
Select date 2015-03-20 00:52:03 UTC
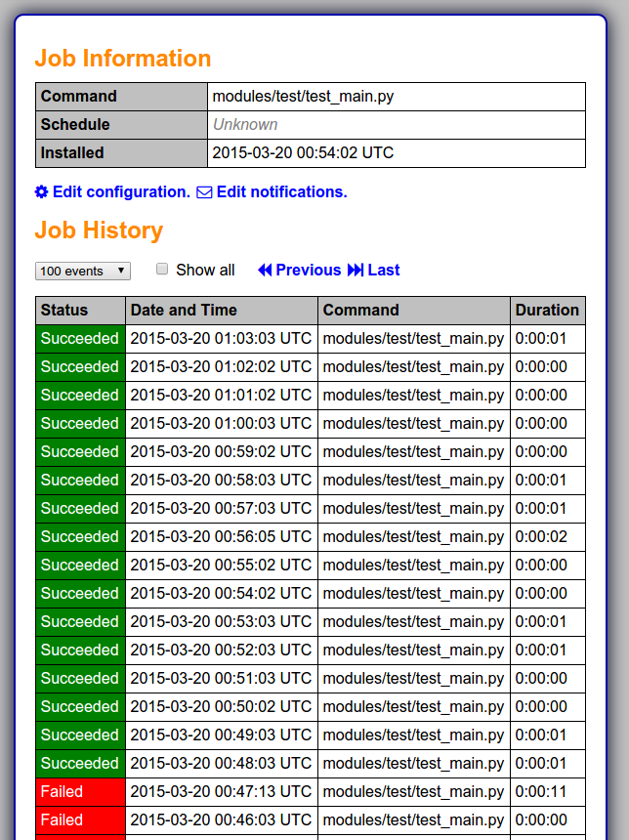click(221, 651)
